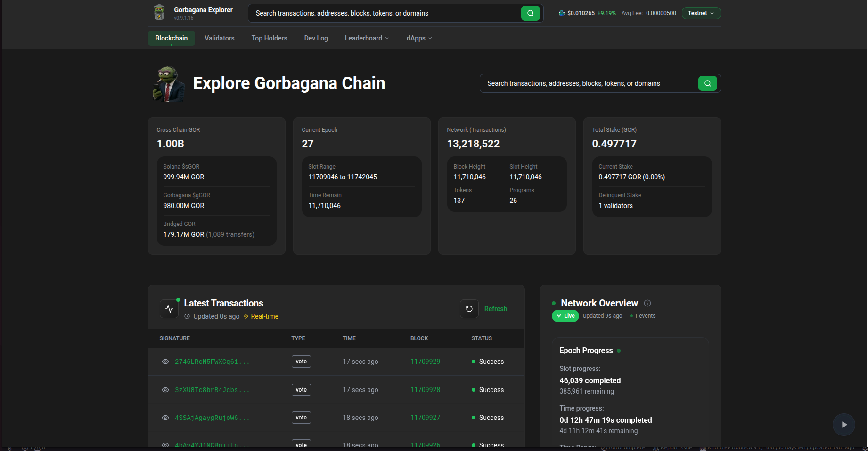The height and width of the screenshot is (451, 868).
Task: Click the Refresh text link
Action: click(x=495, y=309)
